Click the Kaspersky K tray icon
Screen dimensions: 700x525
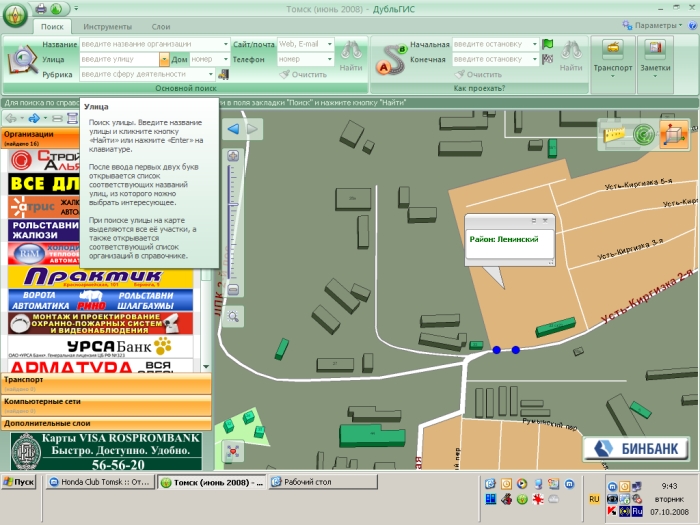(612, 511)
